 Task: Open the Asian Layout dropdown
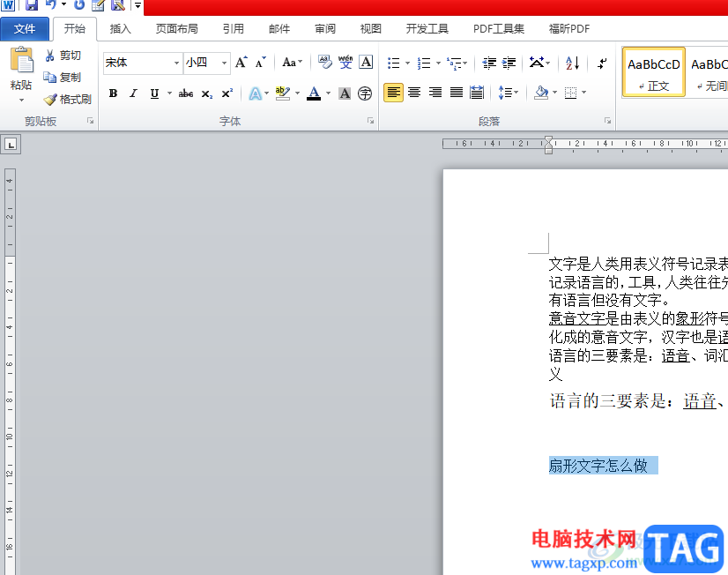click(539, 63)
